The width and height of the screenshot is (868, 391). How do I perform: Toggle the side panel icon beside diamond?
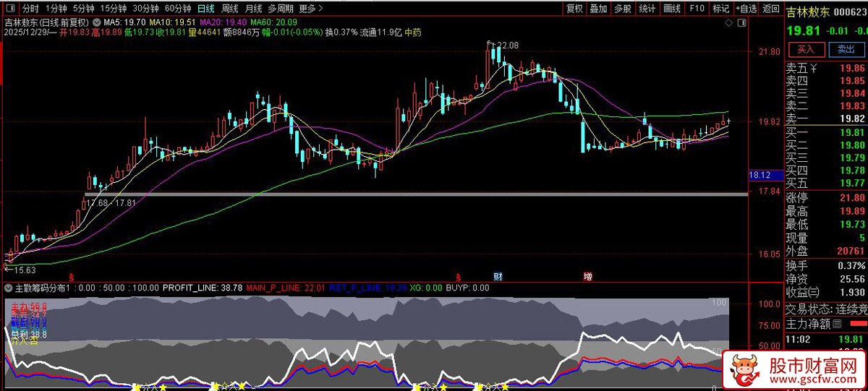(741, 23)
